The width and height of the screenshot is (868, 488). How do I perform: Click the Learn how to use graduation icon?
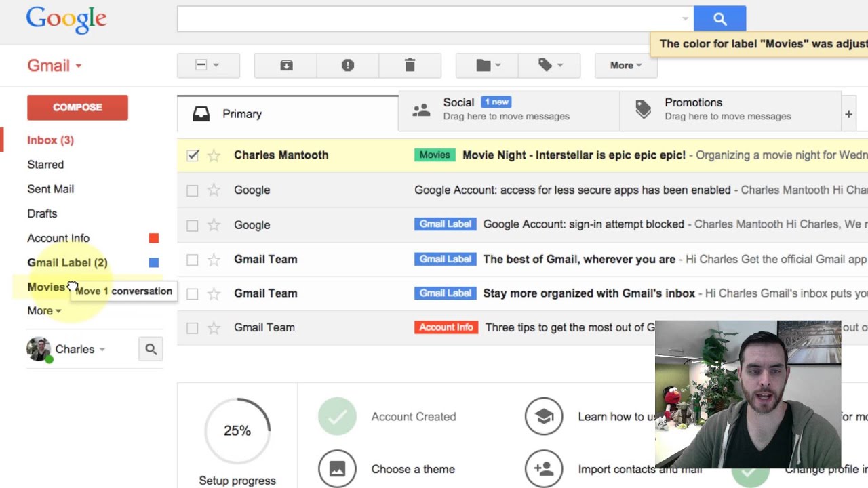coord(544,417)
